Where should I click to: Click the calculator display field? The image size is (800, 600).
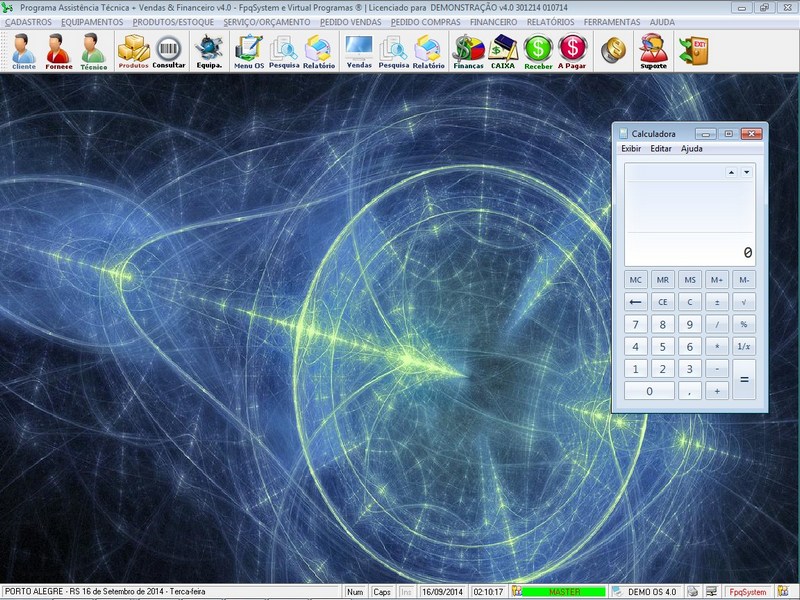click(690, 215)
